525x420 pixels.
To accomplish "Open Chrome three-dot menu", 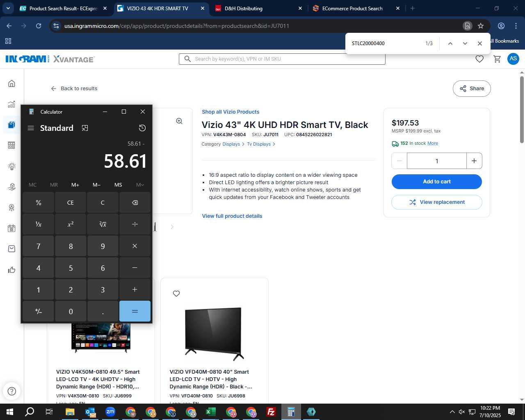I will [516, 26].
